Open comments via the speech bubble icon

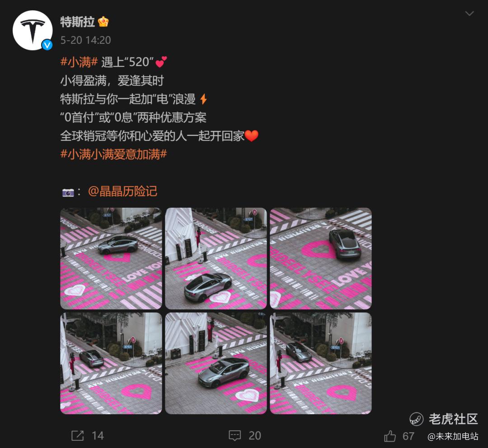click(x=235, y=435)
